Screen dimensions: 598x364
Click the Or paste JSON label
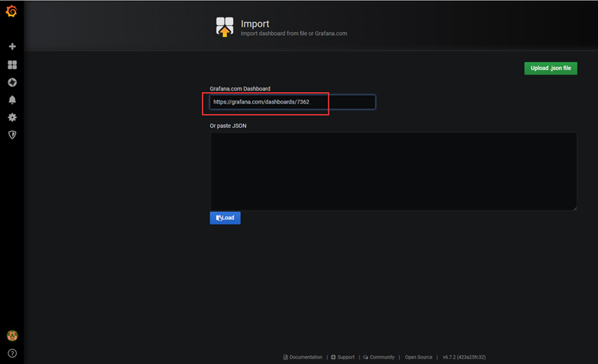(x=228, y=126)
